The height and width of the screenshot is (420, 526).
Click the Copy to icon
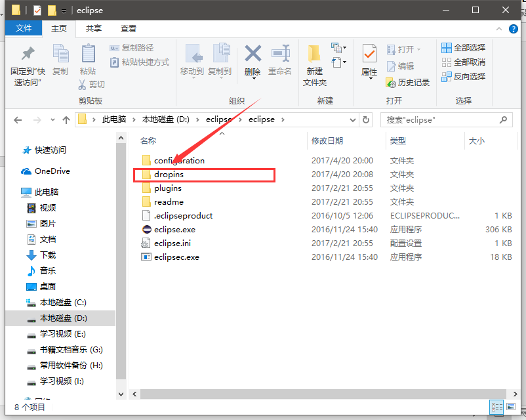click(221, 53)
